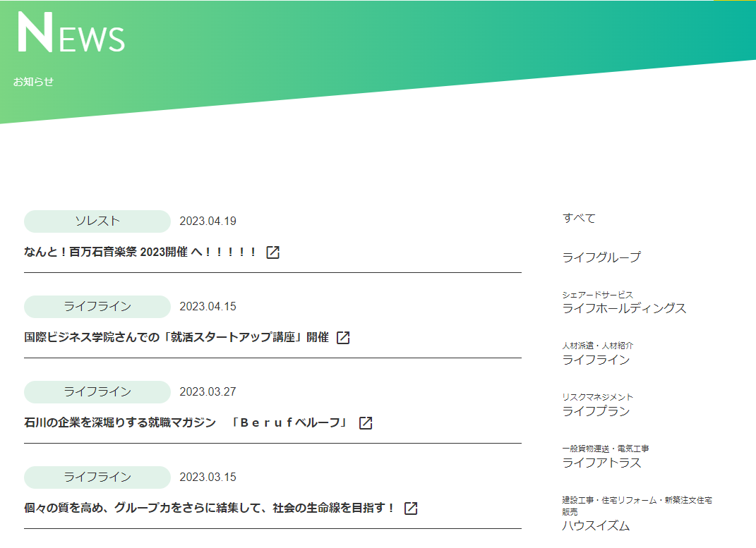
Task: Click the シェアードサービス sidebar label
Action: (x=597, y=295)
